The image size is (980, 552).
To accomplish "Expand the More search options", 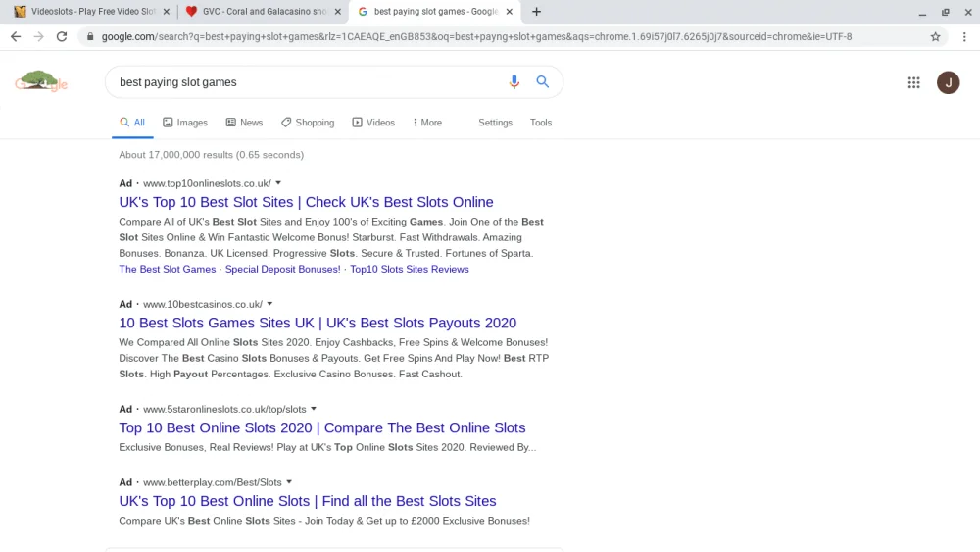I will 427,123.
